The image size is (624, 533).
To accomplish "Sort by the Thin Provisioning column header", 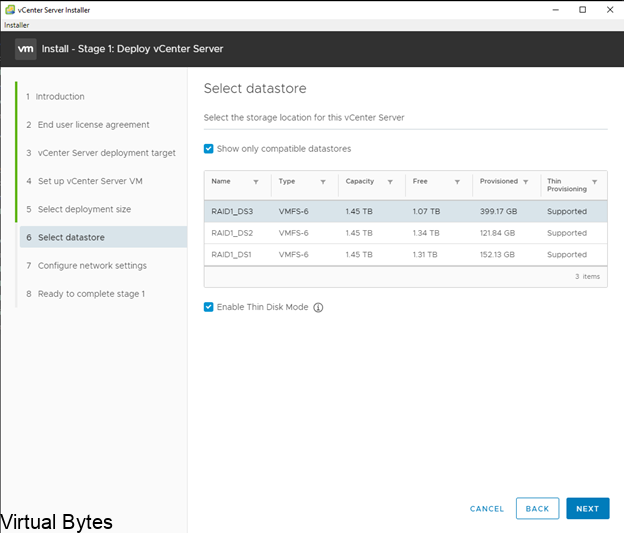I will pos(567,185).
